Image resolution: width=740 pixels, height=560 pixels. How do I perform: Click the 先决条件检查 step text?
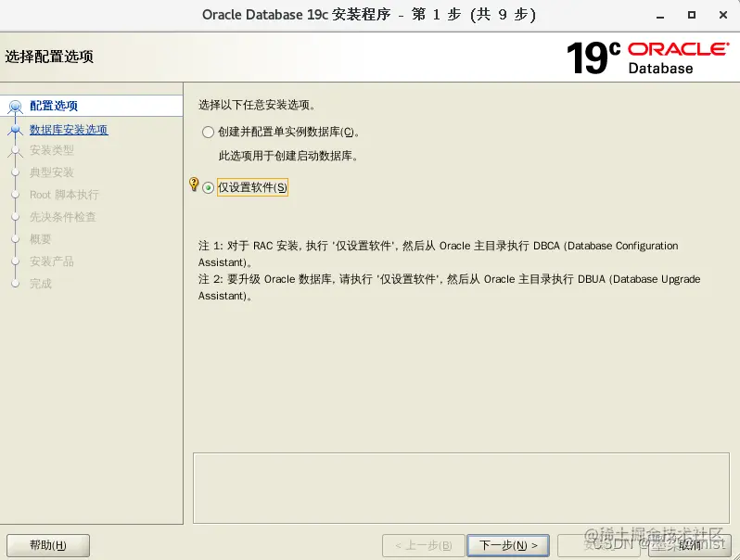coord(63,217)
